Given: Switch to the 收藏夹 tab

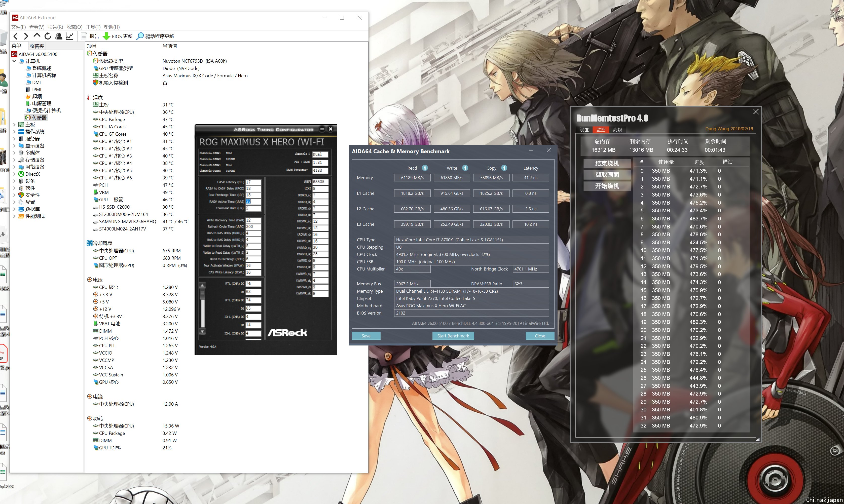Looking at the screenshot, I should 37,46.
